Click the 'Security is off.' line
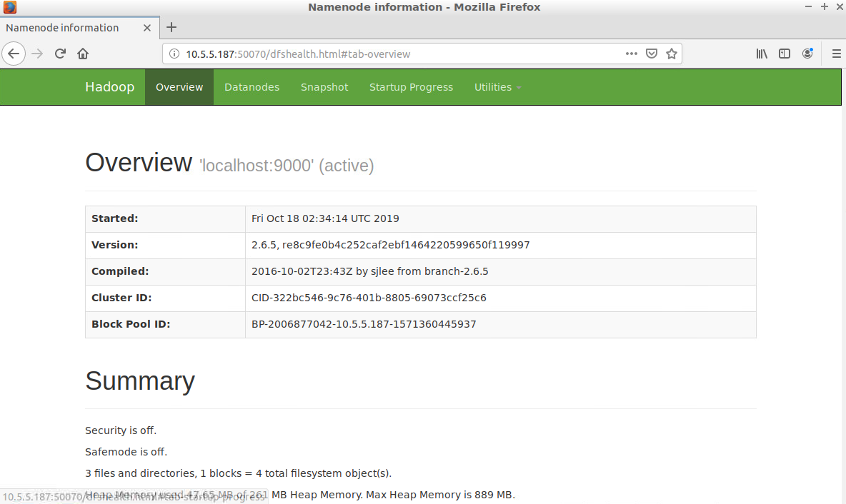This screenshot has height=504, width=846. pyautogui.click(x=121, y=430)
